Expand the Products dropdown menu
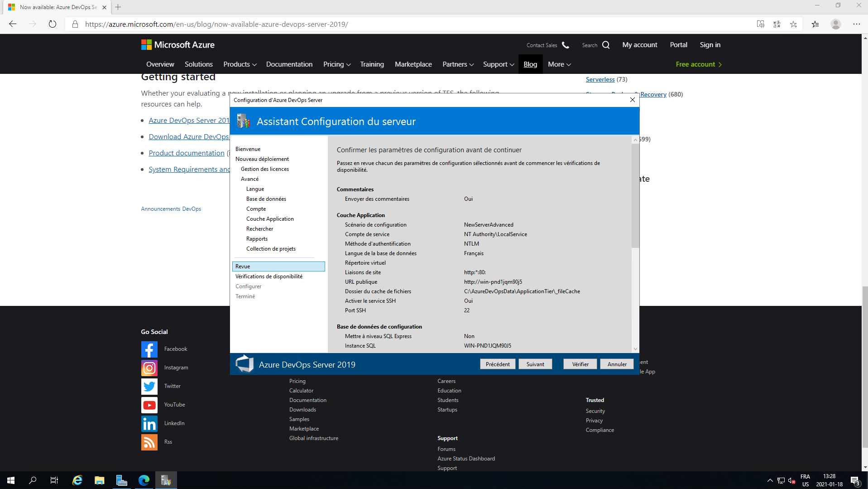 [240, 64]
